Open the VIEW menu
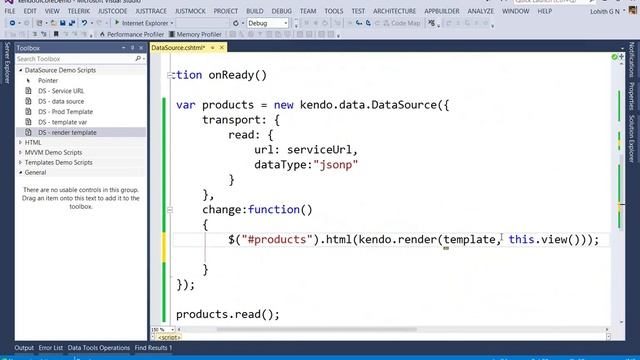Image resolution: width=640 pixels, height=360 pixels. [52, 11]
